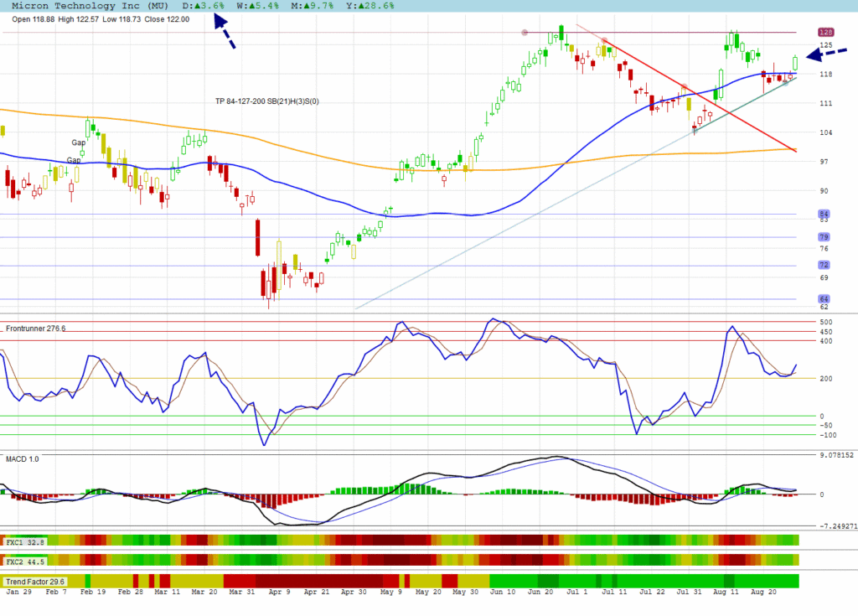Click the Mar 31 date label
Screen dimensions: 858x616
point(242,592)
